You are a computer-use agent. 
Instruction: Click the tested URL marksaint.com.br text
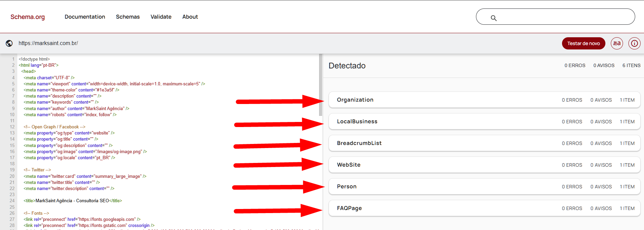click(48, 43)
